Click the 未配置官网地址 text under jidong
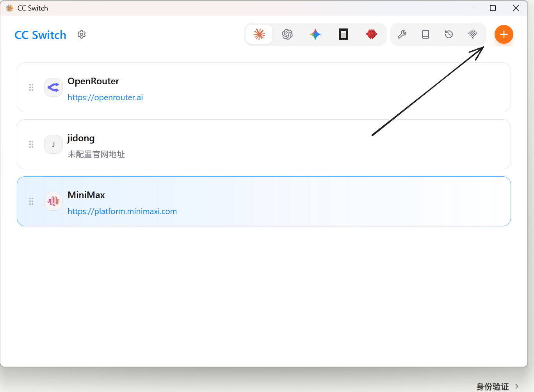The image size is (534, 392). tap(96, 154)
